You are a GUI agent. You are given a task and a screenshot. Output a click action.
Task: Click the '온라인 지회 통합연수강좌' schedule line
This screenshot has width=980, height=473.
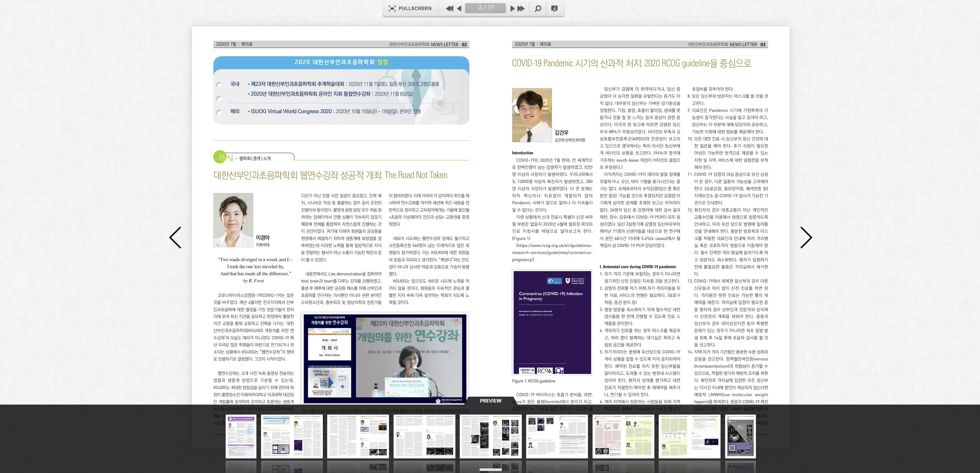(330, 94)
